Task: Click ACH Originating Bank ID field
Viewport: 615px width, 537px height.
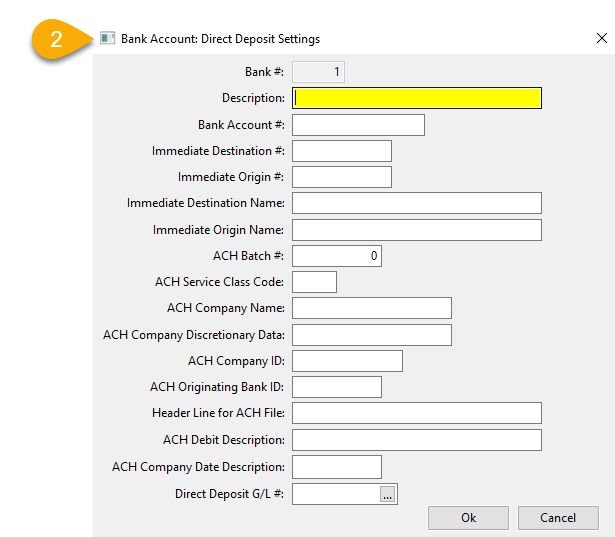Action: (x=337, y=387)
